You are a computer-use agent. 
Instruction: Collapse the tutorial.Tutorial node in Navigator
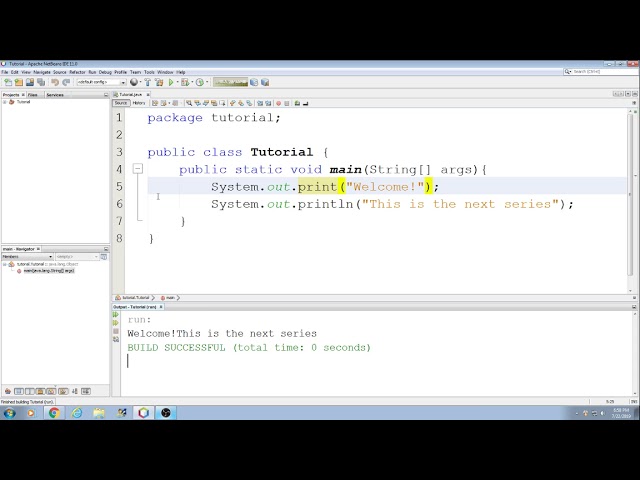click(x=4, y=264)
